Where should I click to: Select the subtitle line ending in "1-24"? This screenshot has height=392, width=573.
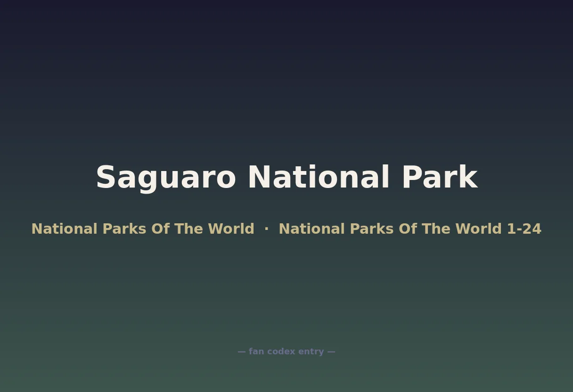click(286, 229)
